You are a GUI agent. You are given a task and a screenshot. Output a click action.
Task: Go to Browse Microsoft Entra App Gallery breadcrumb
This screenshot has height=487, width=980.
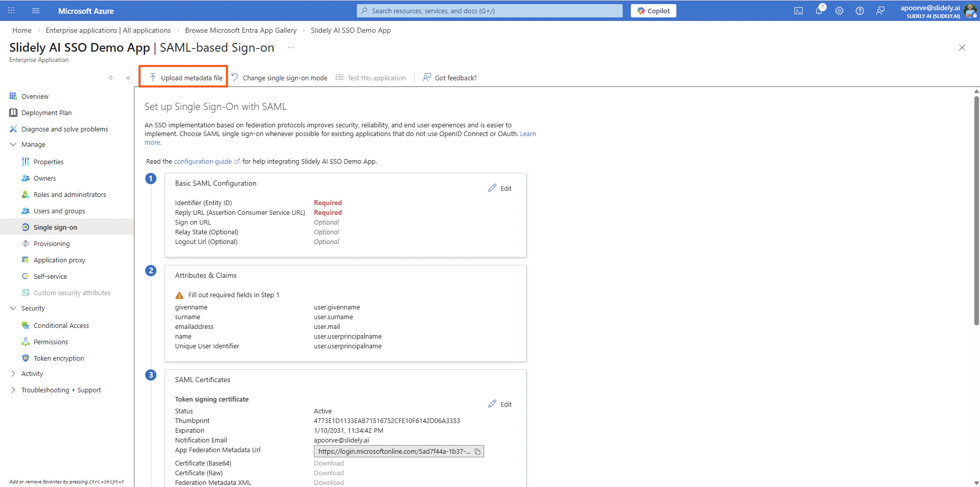click(x=241, y=30)
